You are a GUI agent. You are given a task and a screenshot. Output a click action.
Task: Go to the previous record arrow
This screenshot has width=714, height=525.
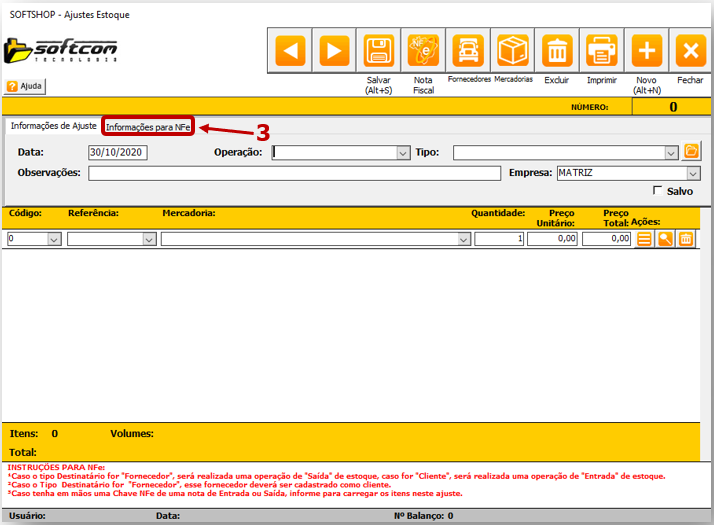click(x=289, y=50)
